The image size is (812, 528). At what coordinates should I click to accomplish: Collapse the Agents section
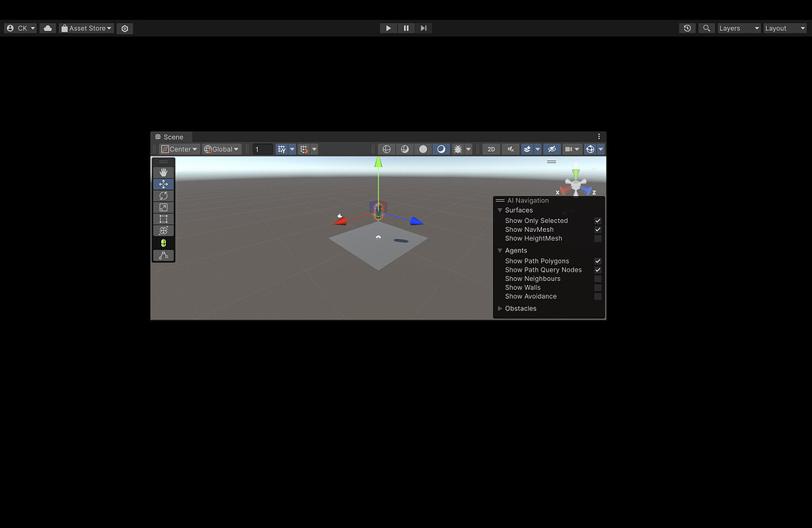coord(500,250)
